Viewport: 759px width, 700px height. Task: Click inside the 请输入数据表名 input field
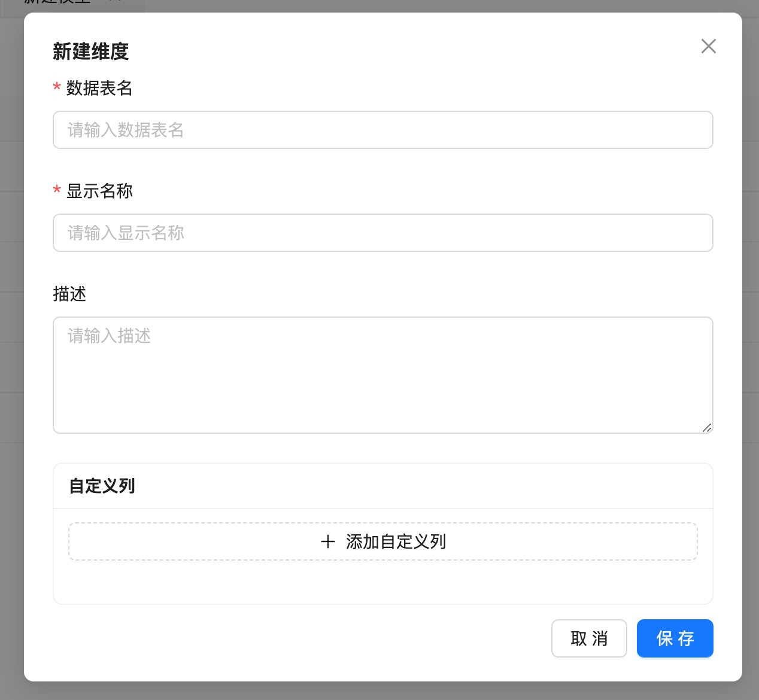383,130
